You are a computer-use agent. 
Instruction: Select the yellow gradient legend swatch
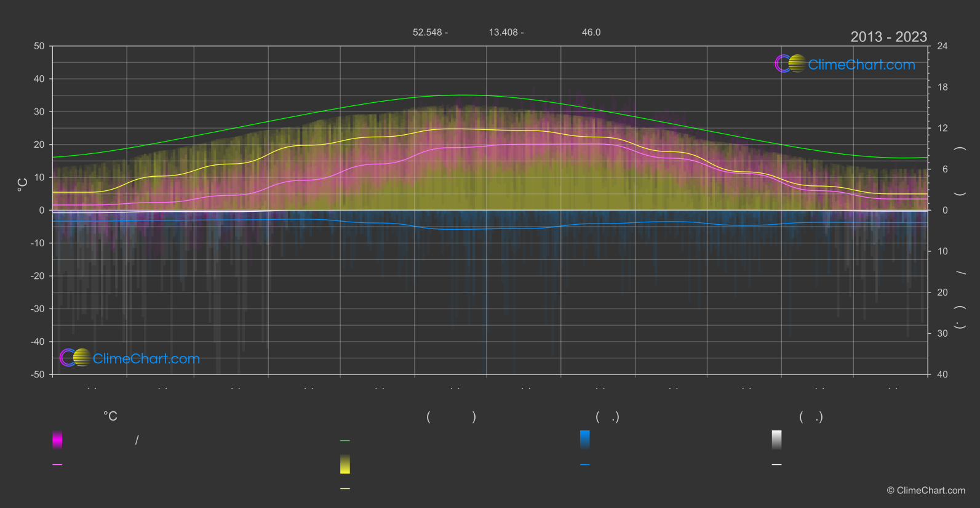pos(345,464)
